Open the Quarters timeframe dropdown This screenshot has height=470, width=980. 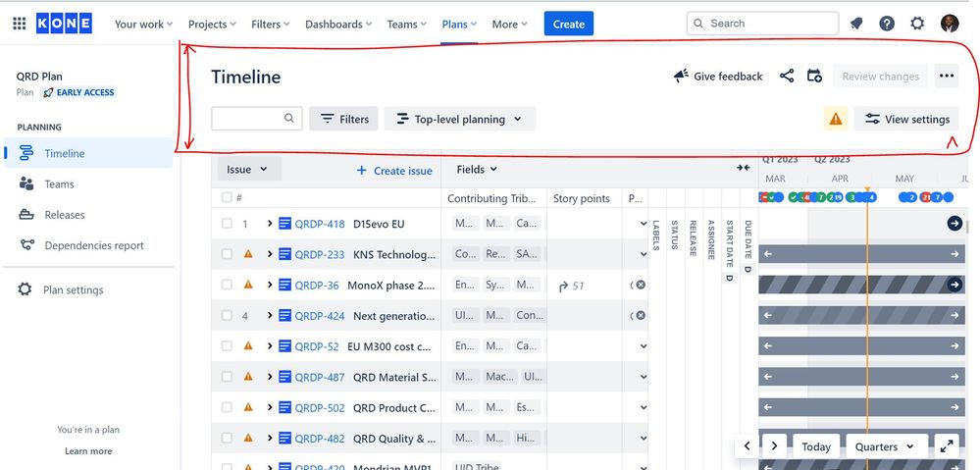[x=886, y=446]
